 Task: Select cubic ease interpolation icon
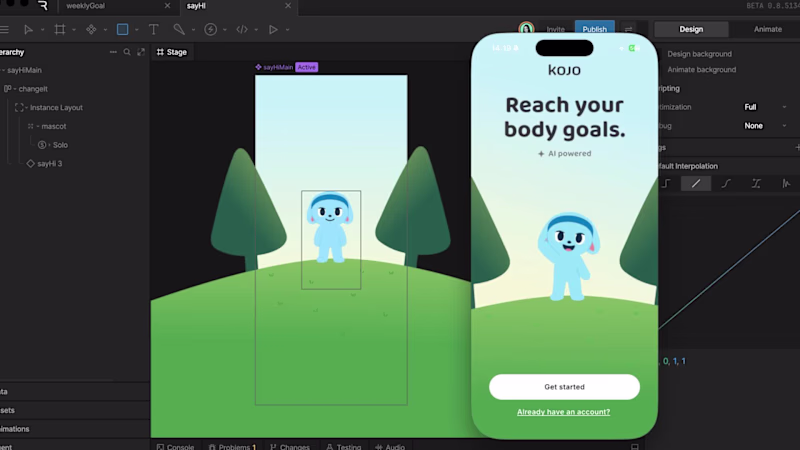pyautogui.click(x=726, y=184)
